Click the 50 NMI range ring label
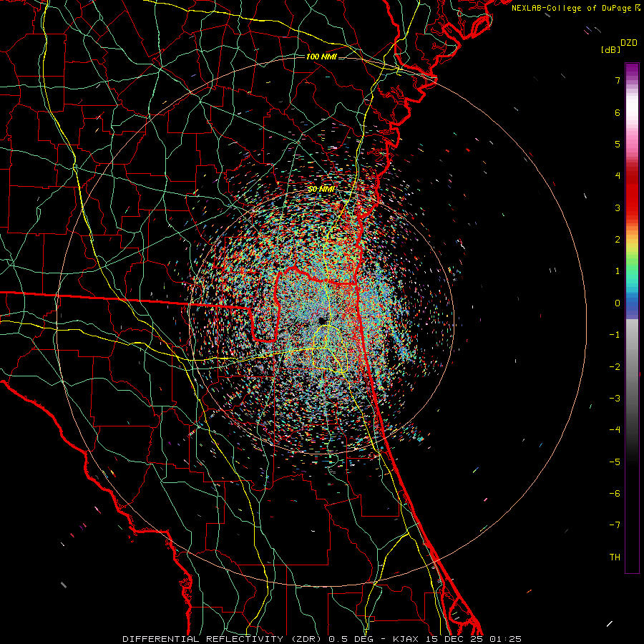Image resolution: width=644 pixels, height=644 pixels. coord(321,190)
